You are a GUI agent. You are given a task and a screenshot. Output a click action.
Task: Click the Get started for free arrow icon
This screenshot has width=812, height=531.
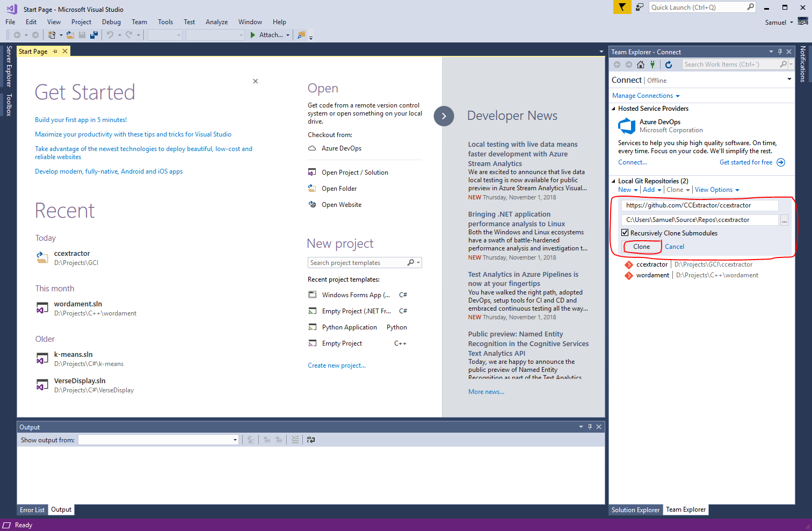(x=781, y=162)
